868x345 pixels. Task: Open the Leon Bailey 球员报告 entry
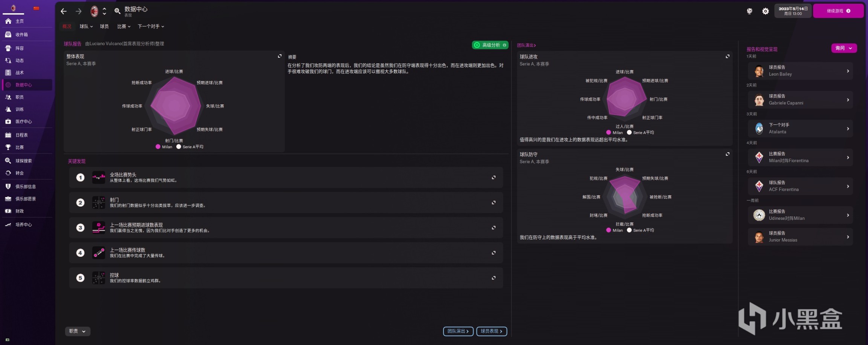[x=800, y=71]
